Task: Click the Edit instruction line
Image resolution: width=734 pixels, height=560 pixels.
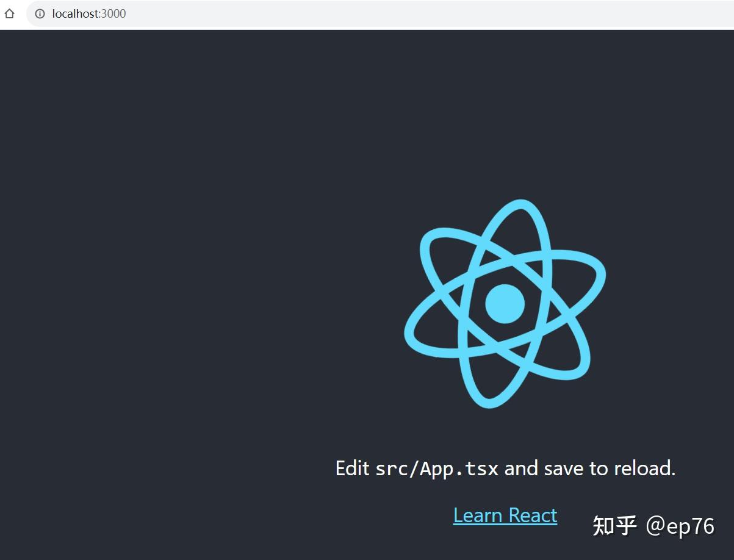Action: click(x=505, y=468)
